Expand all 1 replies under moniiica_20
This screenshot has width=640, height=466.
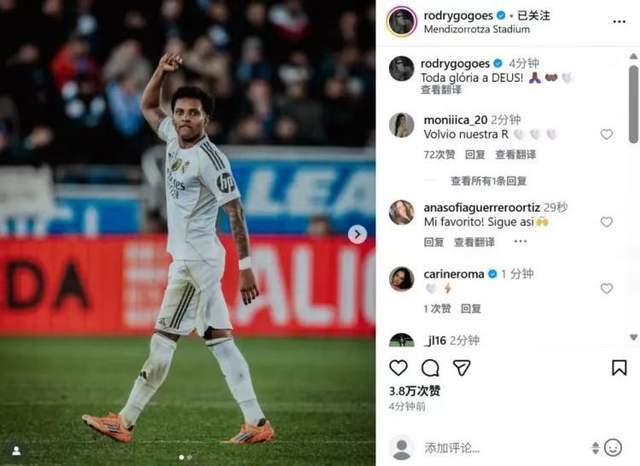pyautogui.click(x=488, y=181)
